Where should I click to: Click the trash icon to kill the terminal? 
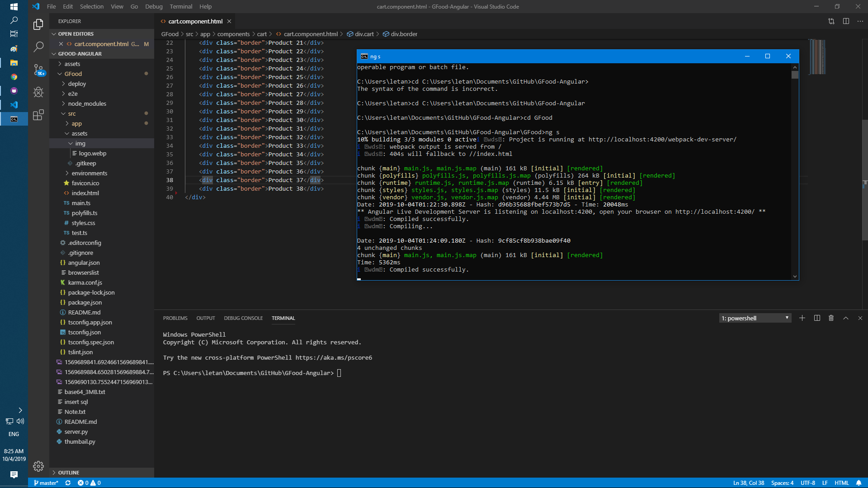(x=831, y=318)
